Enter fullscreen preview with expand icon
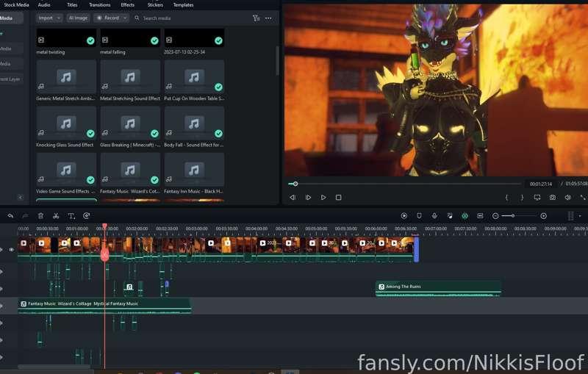The width and height of the screenshot is (588, 374). 582,198
